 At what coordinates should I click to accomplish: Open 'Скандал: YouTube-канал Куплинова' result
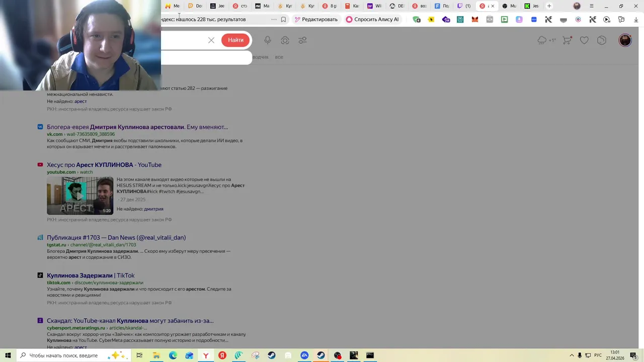click(x=130, y=321)
